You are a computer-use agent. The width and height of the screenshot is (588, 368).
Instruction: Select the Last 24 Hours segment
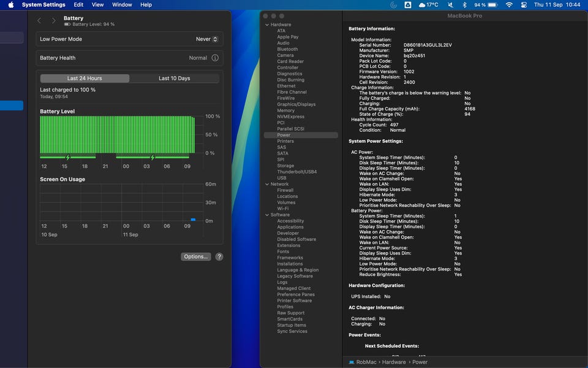coord(85,79)
